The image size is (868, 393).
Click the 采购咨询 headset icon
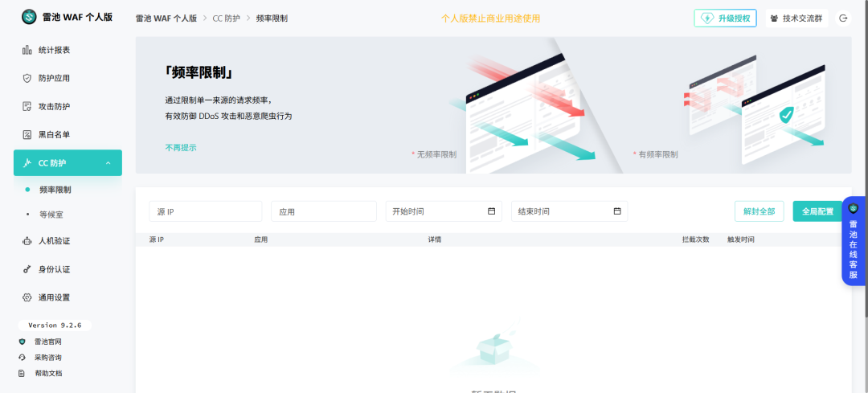[23, 358]
